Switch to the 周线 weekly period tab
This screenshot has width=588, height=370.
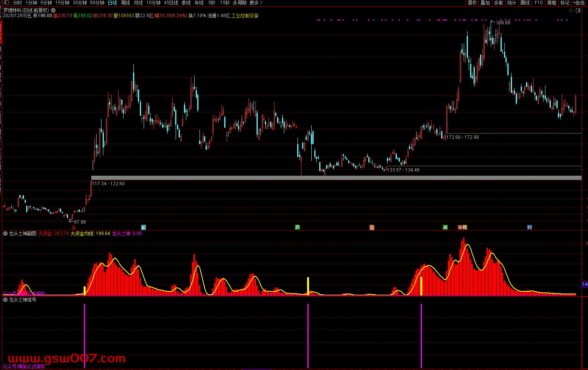[125, 3]
